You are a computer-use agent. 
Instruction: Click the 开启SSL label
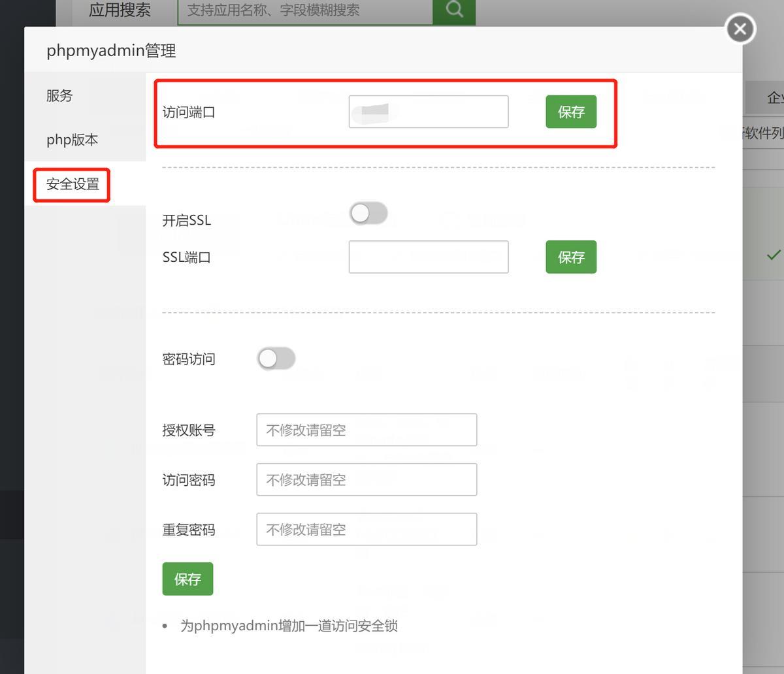[x=187, y=221]
